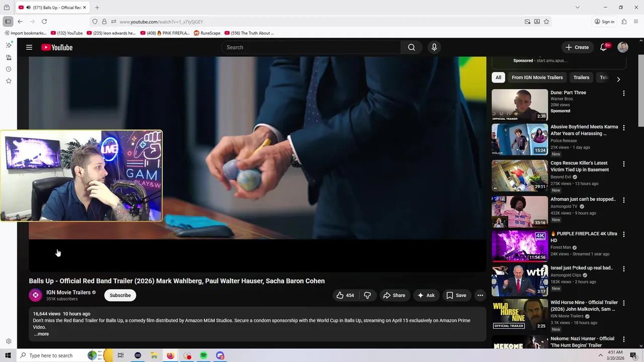Image resolution: width=644 pixels, height=362 pixels.
Task: Open the (132) YouTube bookmark
Action: click(x=67, y=33)
